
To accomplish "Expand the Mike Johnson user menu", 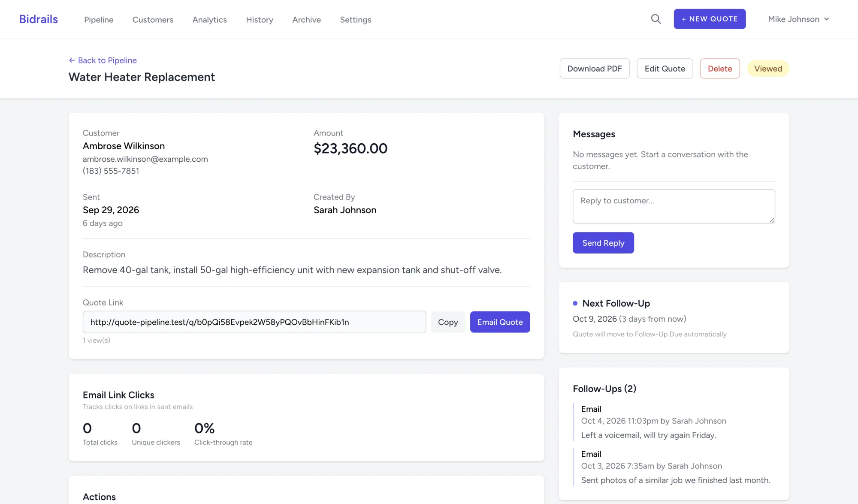I will point(798,19).
